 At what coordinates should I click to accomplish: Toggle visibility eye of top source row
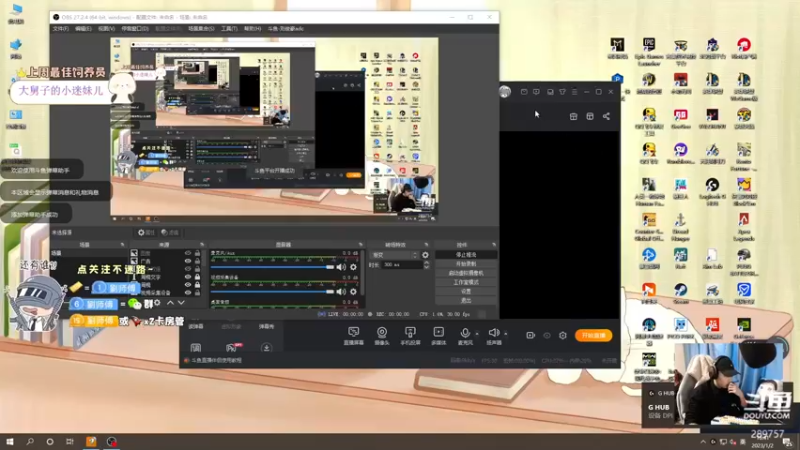(x=188, y=253)
